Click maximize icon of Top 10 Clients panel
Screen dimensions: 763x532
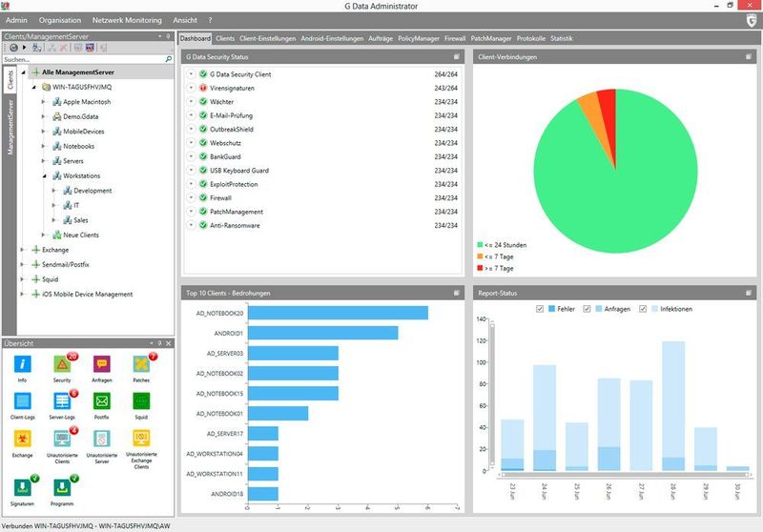tap(457, 293)
